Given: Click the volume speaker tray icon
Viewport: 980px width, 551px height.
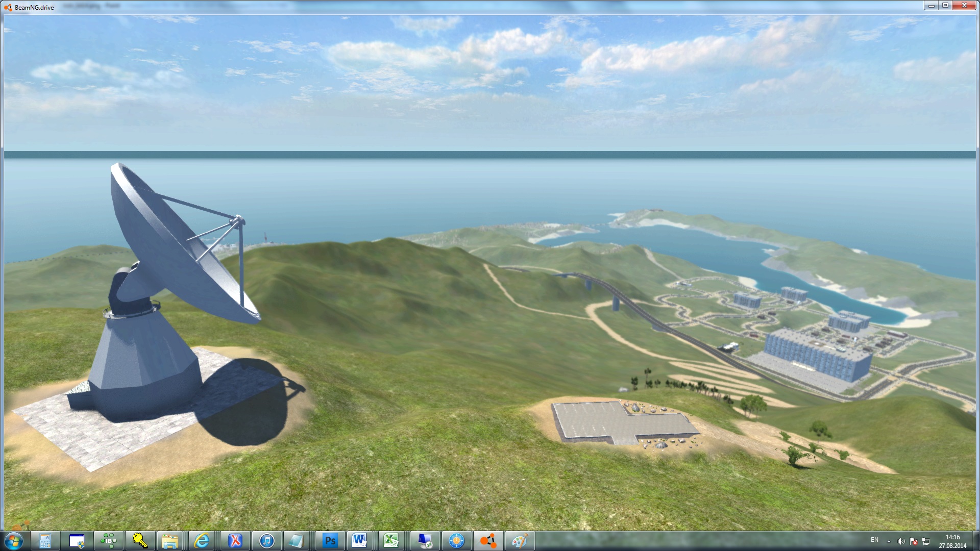Looking at the screenshot, I should pyautogui.click(x=901, y=541).
